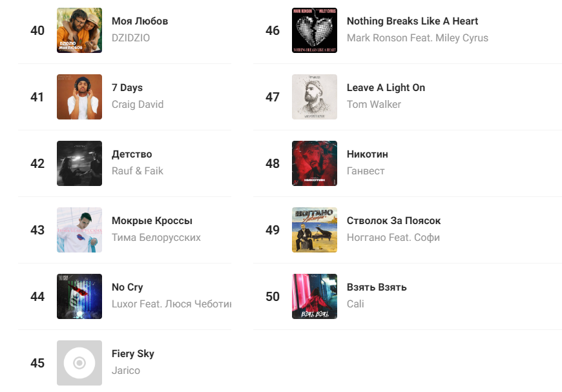Open the Fiery Sky song title
The image size is (562, 392).
pyautogui.click(x=132, y=354)
